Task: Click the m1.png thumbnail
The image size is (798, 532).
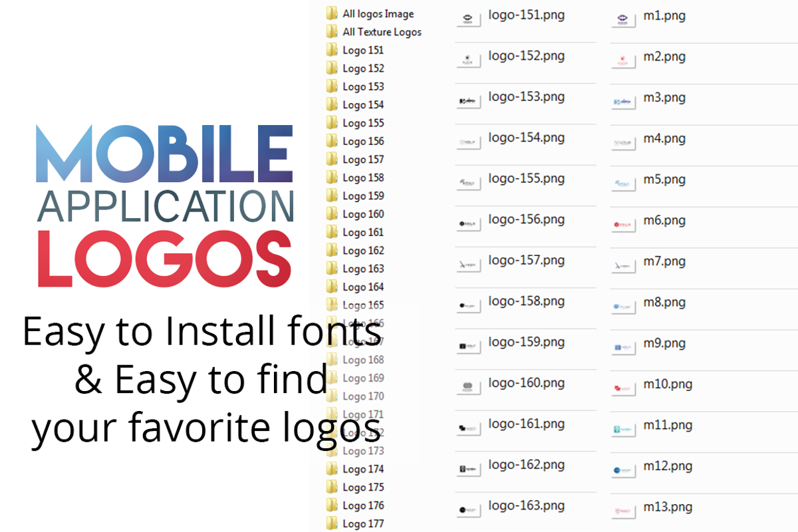Action: click(623, 21)
